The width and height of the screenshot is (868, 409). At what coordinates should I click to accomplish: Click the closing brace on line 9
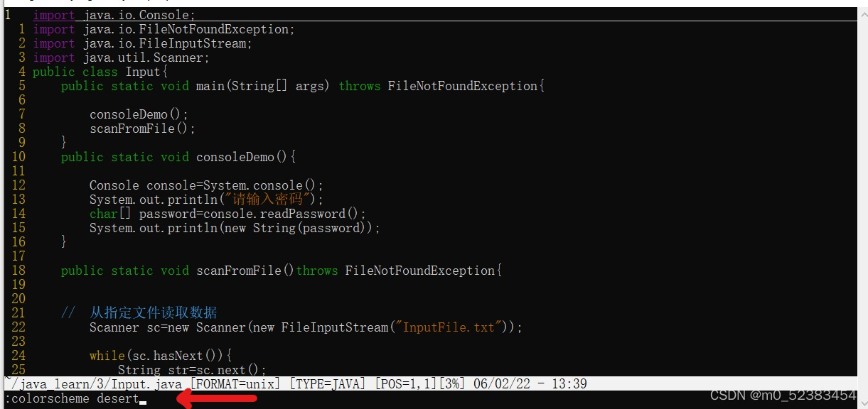64,143
